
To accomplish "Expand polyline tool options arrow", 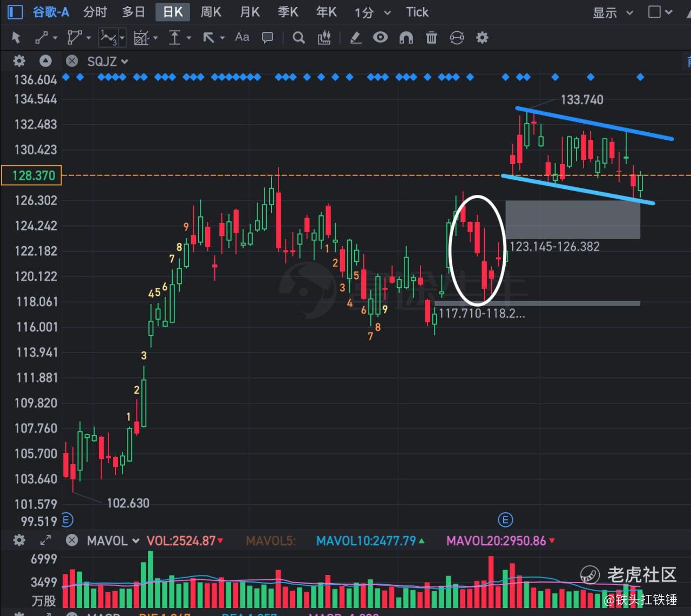I will [89, 38].
